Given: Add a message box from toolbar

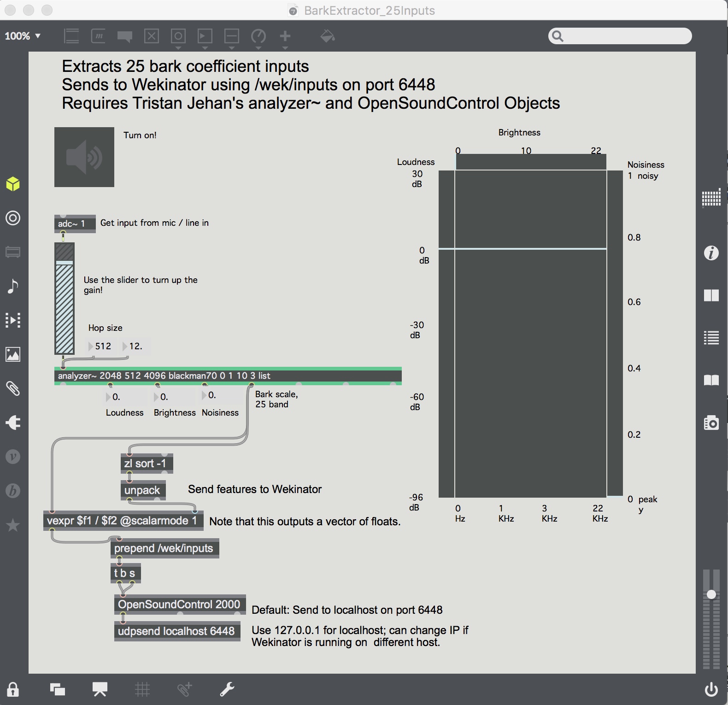Looking at the screenshot, I should 98,36.
